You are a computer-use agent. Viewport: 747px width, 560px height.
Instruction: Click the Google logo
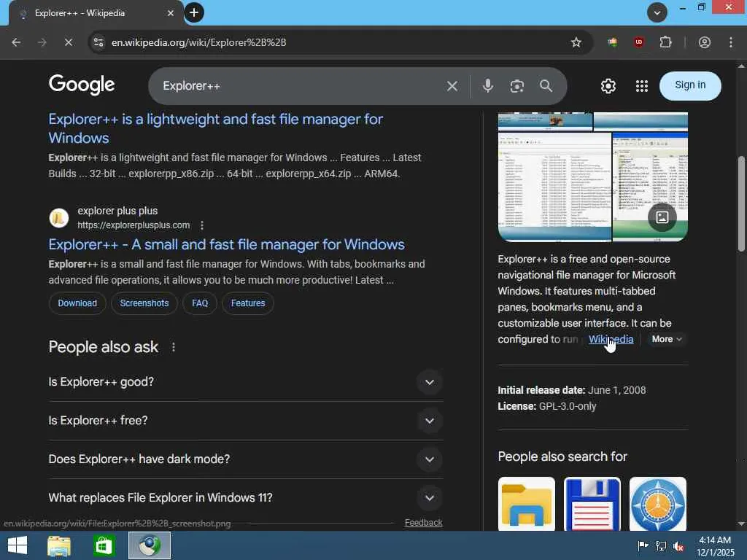(82, 85)
